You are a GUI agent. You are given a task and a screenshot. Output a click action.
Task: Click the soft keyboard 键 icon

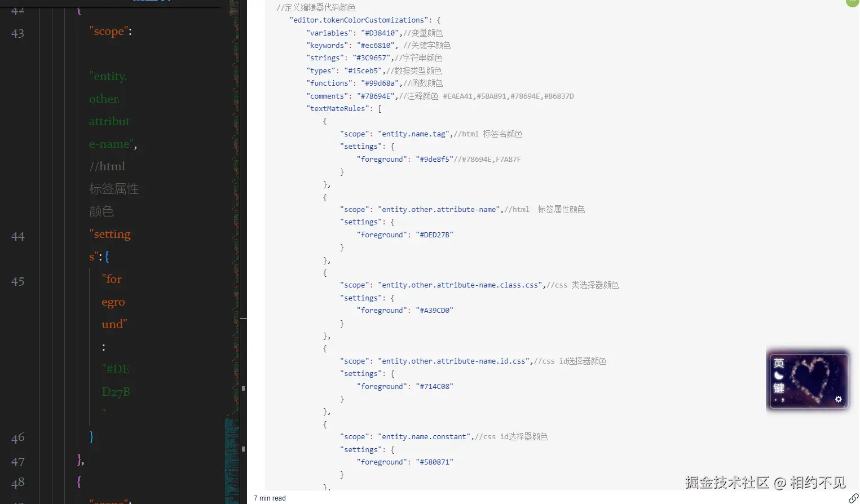(779, 388)
